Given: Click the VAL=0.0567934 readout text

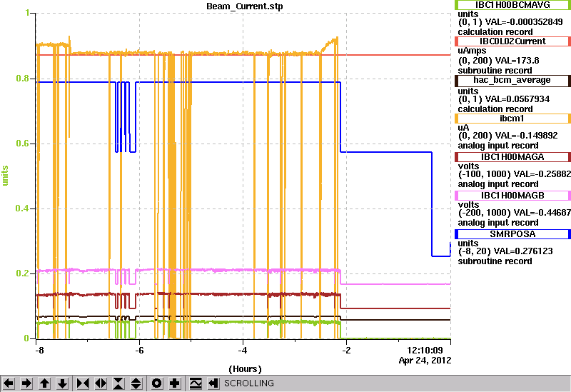Looking at the screenshot, I should click(515, 99).
